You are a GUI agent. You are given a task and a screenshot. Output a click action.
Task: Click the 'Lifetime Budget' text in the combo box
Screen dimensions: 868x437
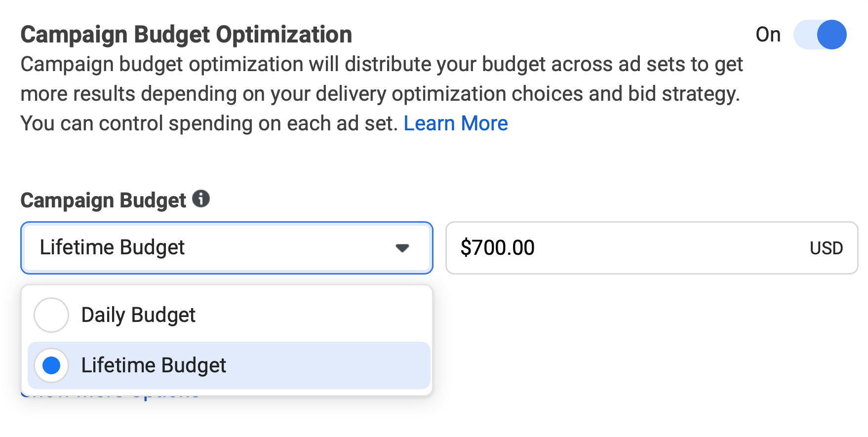click(112, 247)
